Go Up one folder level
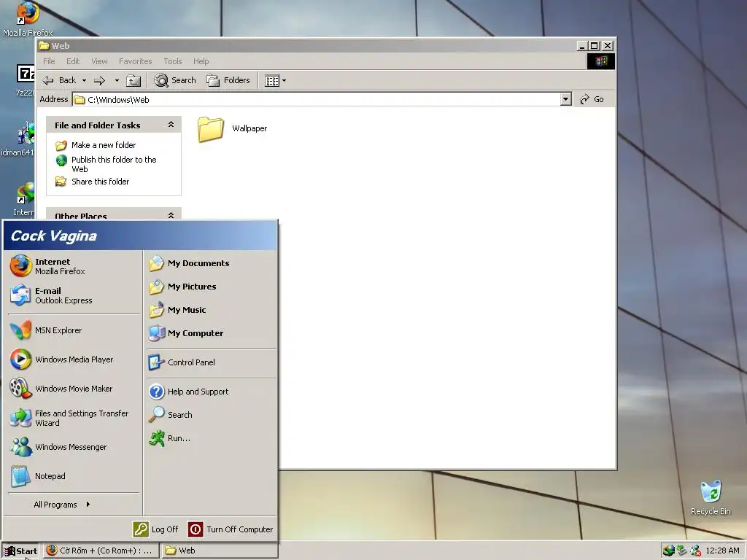 click(x=133, y=80)
